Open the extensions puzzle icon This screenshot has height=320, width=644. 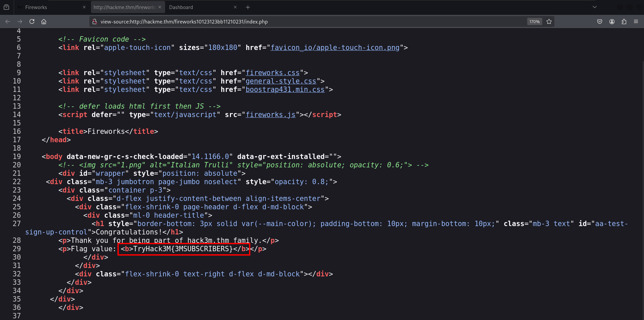point(624,21)
